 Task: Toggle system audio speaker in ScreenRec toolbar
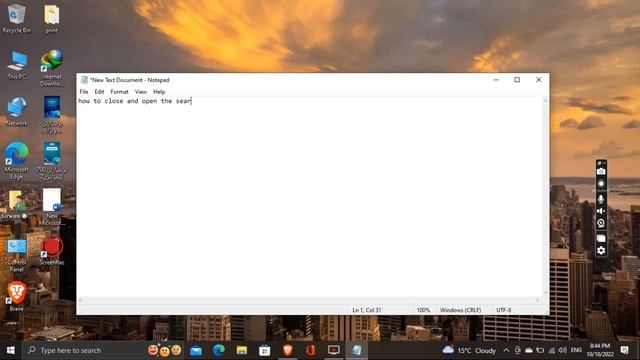click(601, 211)
